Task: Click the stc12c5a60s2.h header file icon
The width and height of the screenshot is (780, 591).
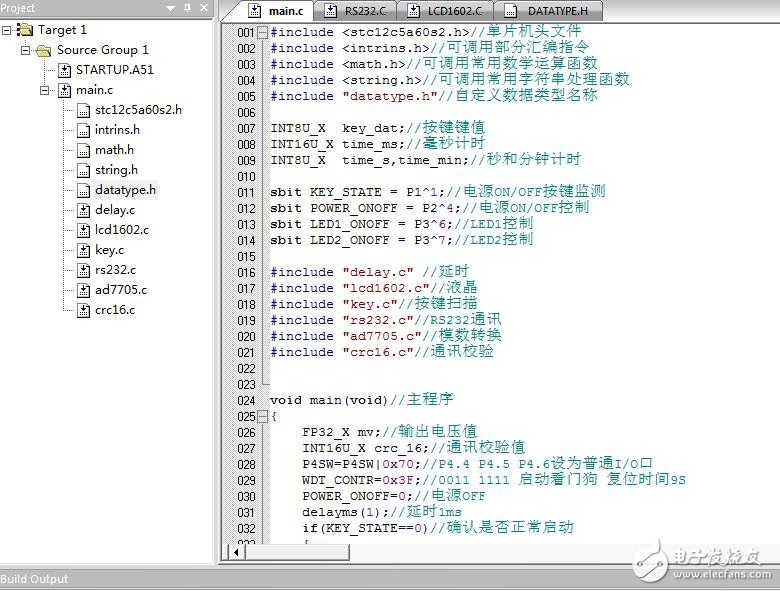Action: click(83, 110)
